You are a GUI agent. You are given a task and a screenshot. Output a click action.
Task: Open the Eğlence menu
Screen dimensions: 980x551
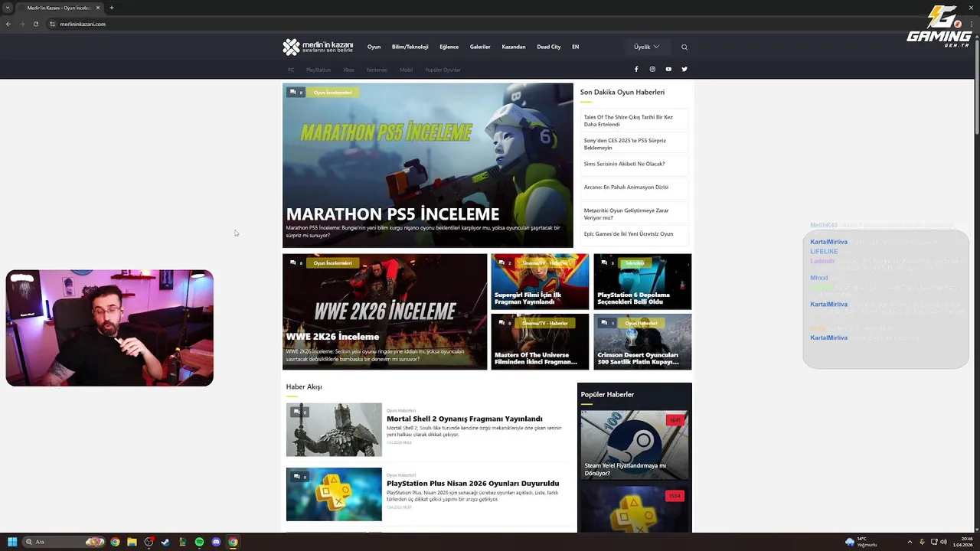[449, 47]
